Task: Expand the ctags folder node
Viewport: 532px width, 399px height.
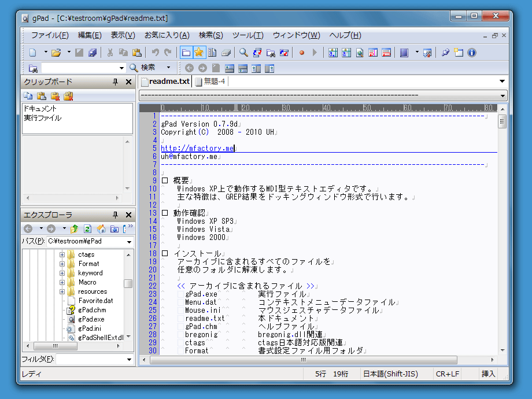Action: point(62,254)
